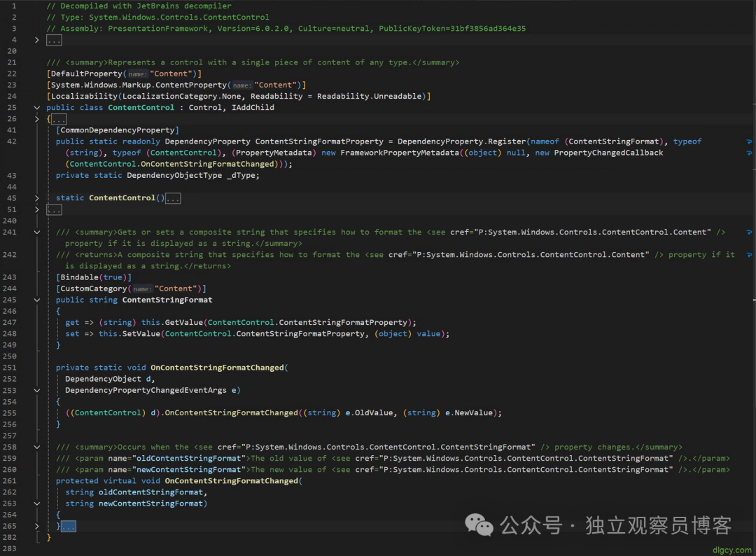This screenshot has width=756, height=556.
Task: Click the 'protected virtual void' keywords on line 261
Action: coord(108,481)
